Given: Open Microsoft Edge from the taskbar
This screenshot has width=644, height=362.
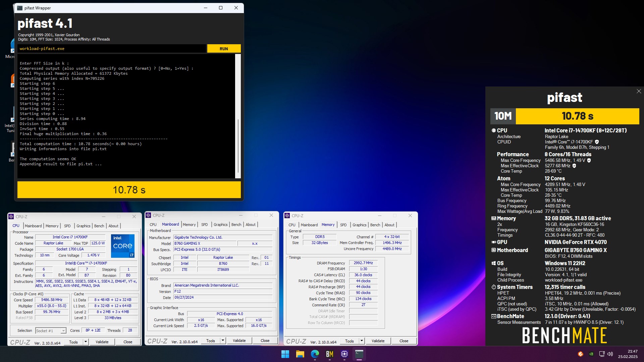Looking at the screenshot, I should [x=315, y=354].
